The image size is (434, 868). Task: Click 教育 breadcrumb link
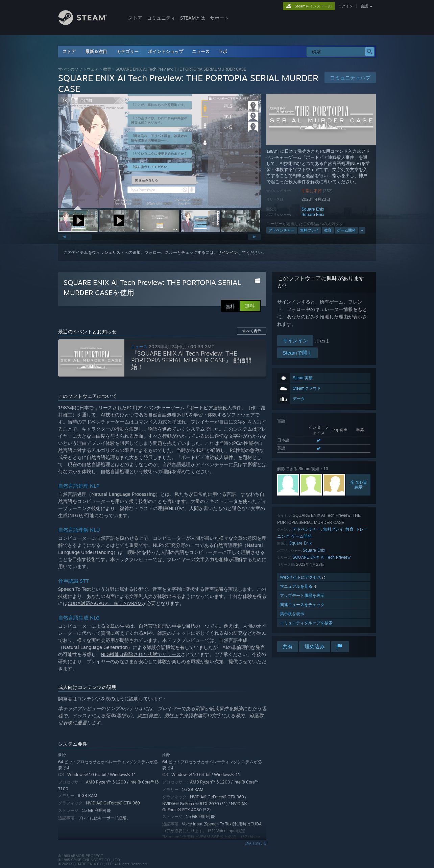coord(107,69)
